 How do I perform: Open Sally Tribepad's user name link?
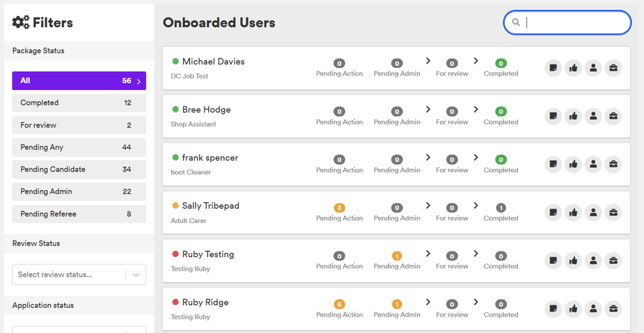tap(210, 205)
